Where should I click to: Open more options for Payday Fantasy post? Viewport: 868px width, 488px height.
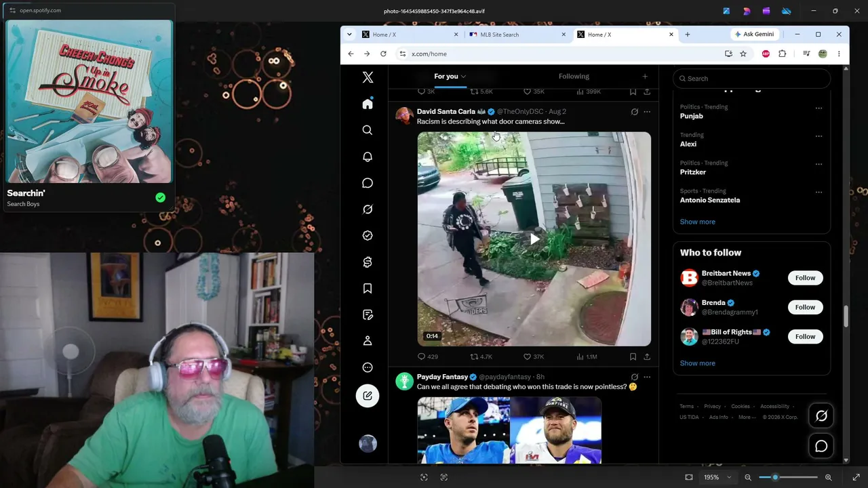pyautogui.click(x=647, y=377)
